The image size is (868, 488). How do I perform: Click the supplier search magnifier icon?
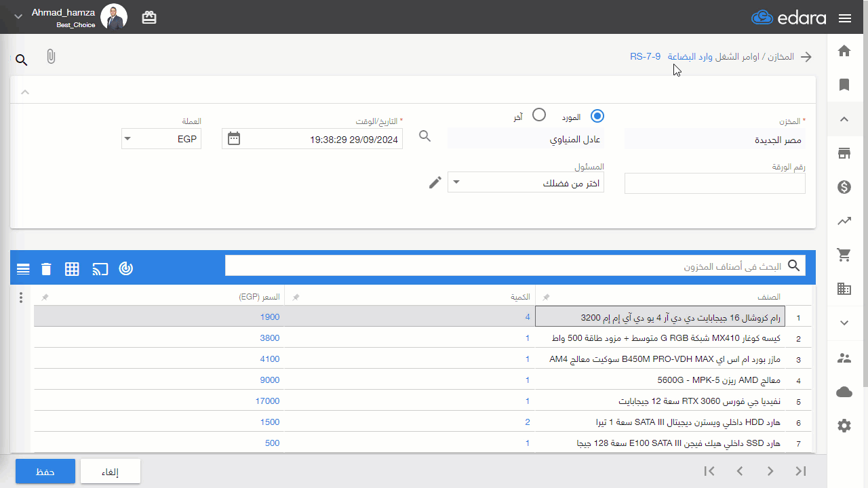click(425, 136)
